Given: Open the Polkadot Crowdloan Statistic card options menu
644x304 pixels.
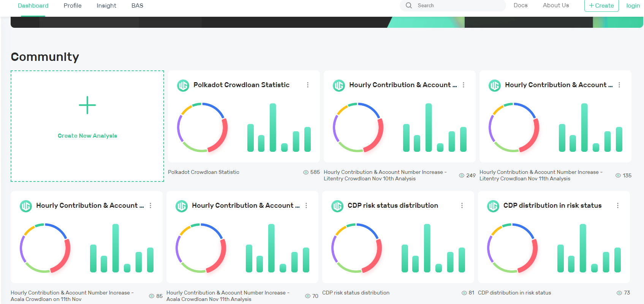Looking at the screenshot, I should point(308,85).
